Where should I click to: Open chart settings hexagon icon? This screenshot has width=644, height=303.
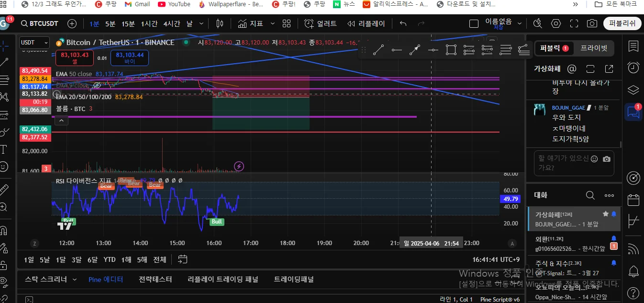tap(555, 23)
